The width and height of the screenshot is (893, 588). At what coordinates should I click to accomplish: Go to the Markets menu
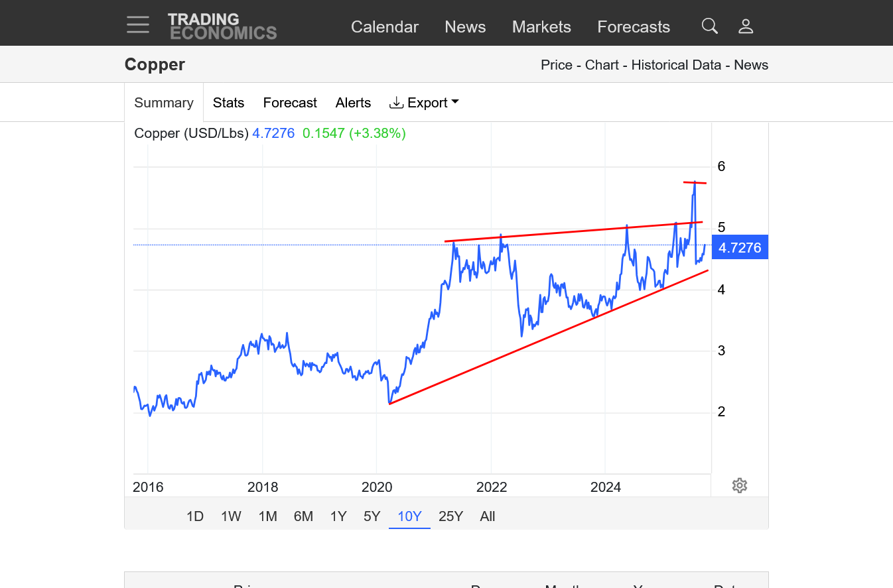click(x=541, y=27)
